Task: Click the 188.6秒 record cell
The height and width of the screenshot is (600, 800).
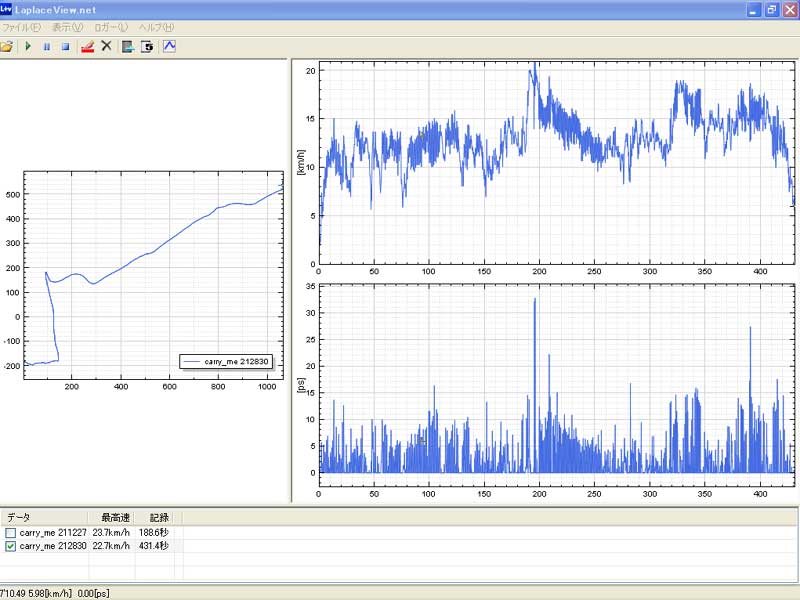Action: pos(154,533)
